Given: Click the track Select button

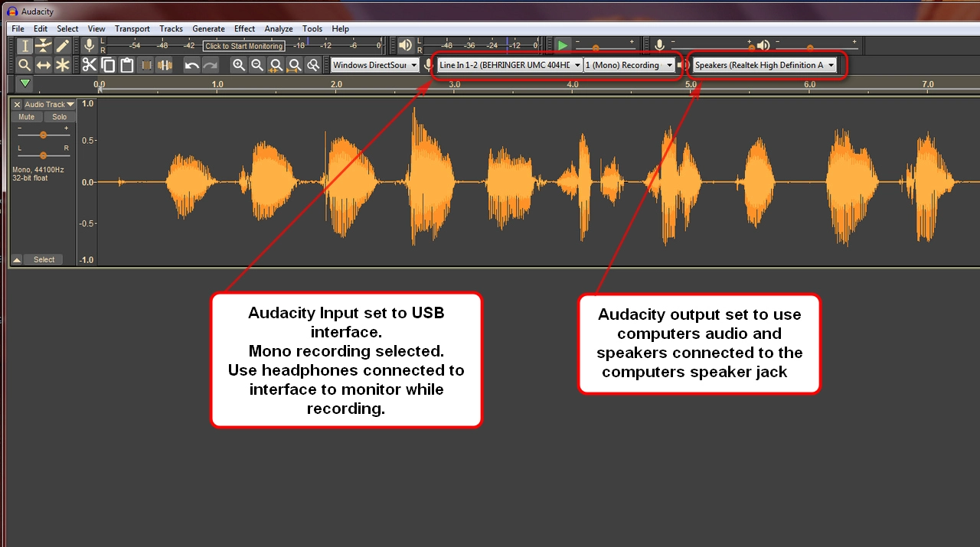Looking at the screenshot, I should tap(44, 259).
